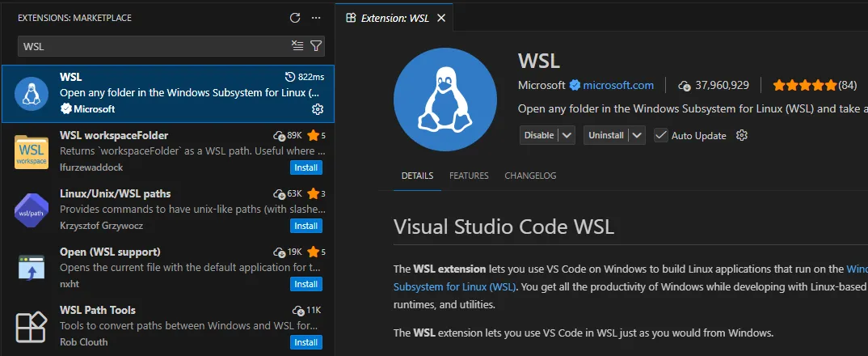
Task: Refresh the extensions marketplace list
Action: point(295,18)
